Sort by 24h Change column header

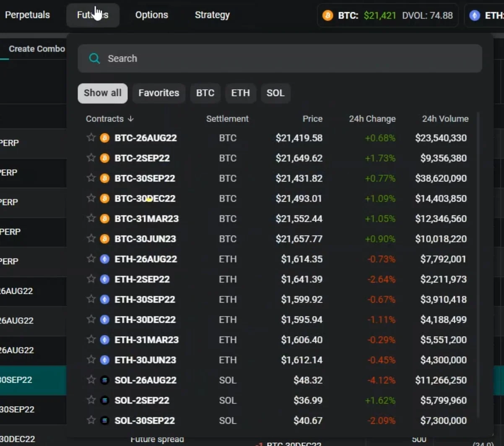pyautogui.click(x=372, y=119)
